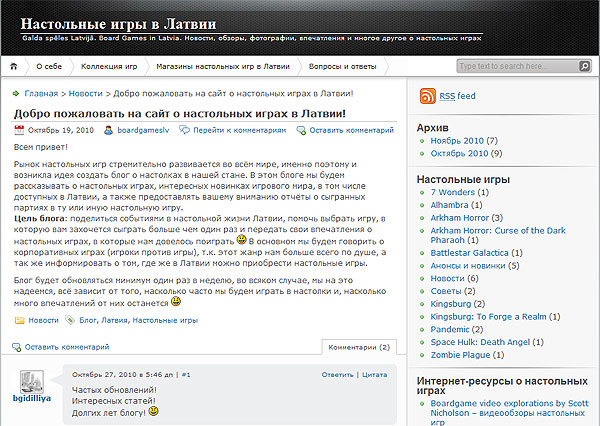Open the Pandemic category
This screenshot has width=600, height=426.
point(450,329)
